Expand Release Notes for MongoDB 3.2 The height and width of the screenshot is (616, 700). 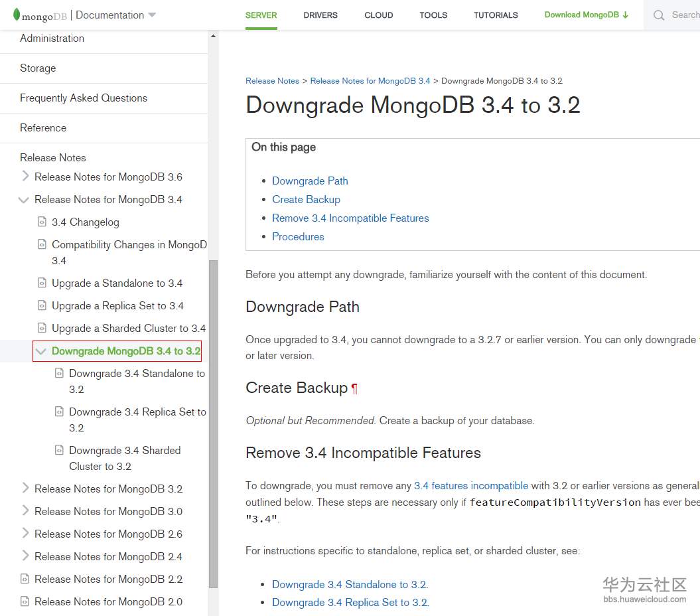(25, 488)
